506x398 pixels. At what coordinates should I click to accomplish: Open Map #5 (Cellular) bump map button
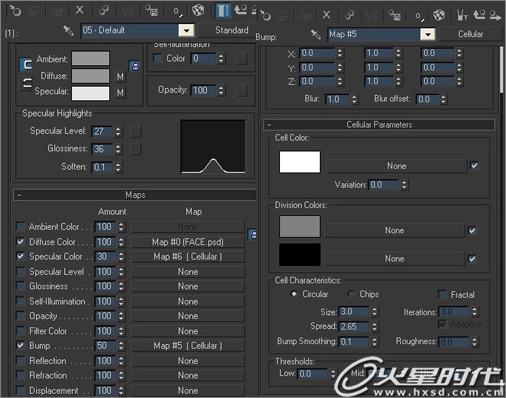[x=188, y=346]
